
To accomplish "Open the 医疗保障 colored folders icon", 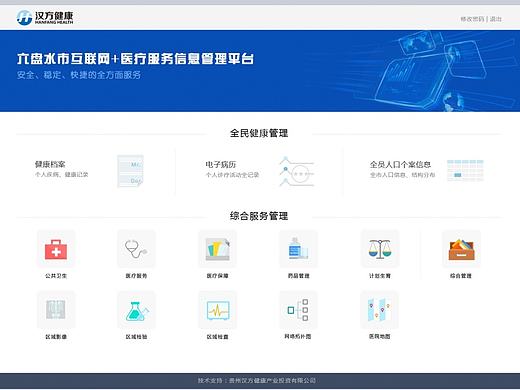I will 217,249.
